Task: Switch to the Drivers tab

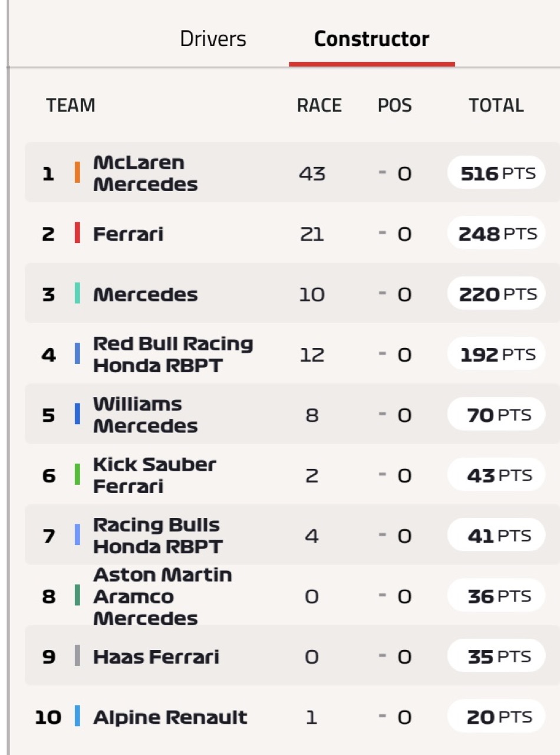Action: [213, 40]
